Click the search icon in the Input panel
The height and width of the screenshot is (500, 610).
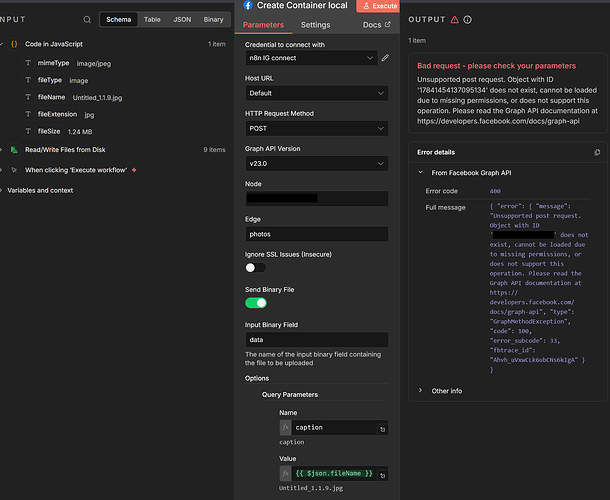tap(87, 19)
